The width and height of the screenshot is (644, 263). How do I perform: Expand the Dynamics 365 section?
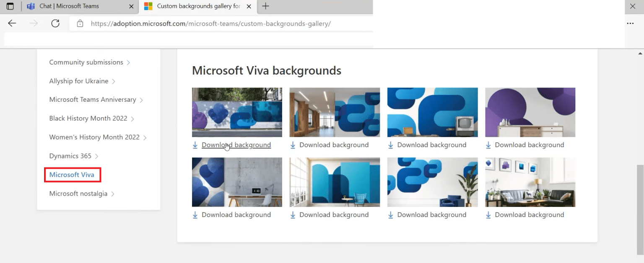coord(70,156)
